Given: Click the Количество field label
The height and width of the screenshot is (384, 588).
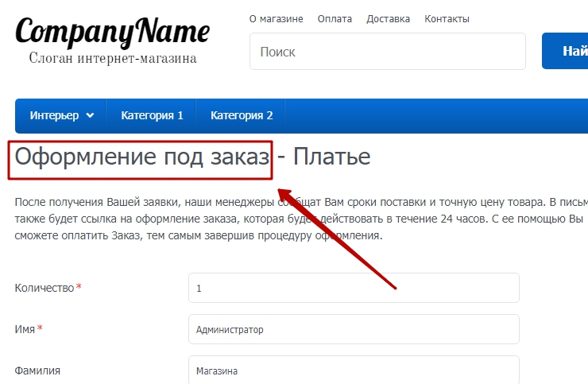Looking at the screenshot, I should point(44,288).
